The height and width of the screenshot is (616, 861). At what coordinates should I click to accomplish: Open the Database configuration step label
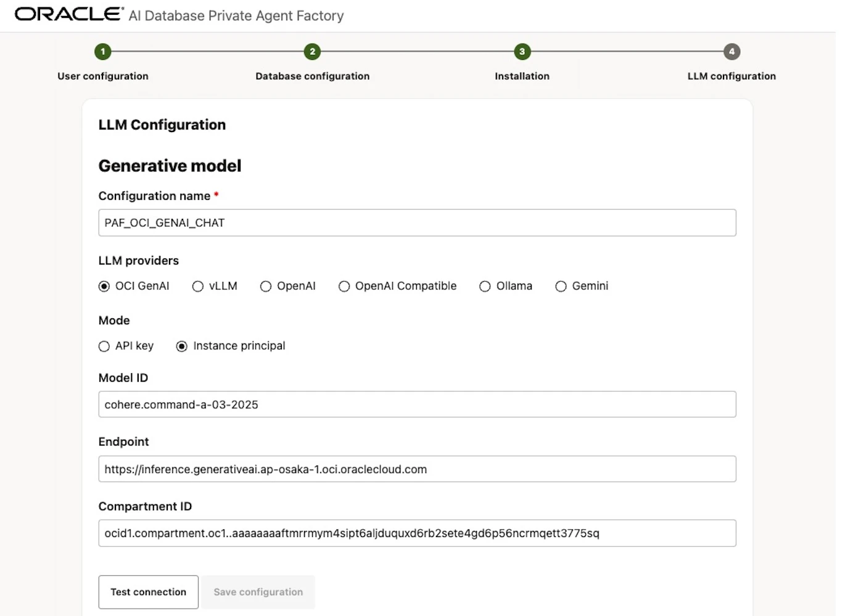point(313,76)
